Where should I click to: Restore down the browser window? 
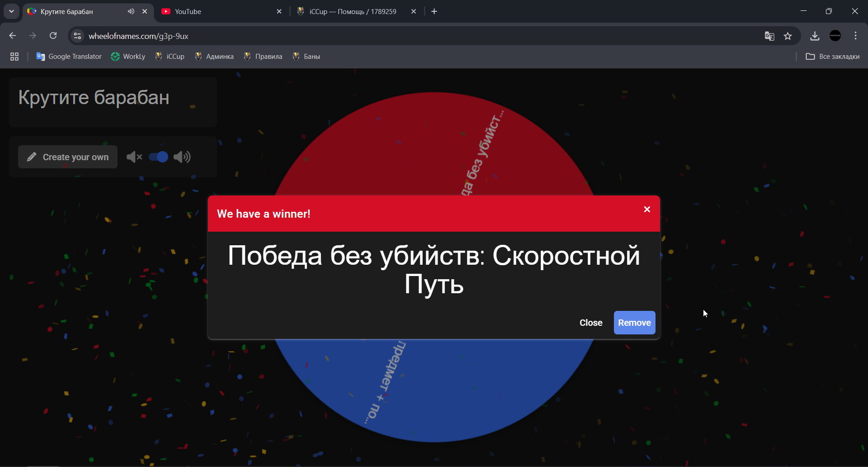point(829,11)
